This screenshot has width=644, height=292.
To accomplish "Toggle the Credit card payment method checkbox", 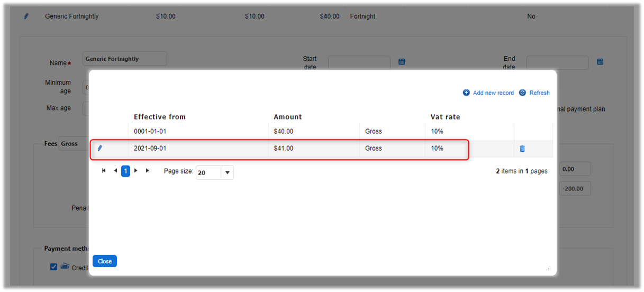I will coord(53,267).
